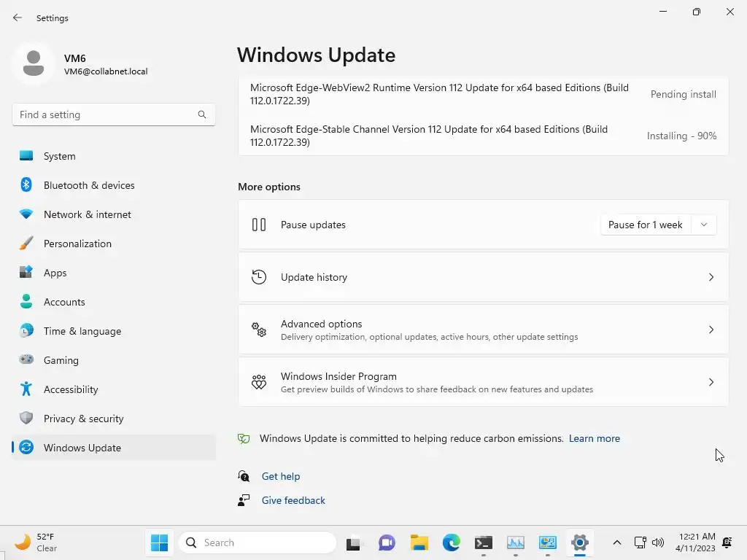Viewport: 747px width, 560px height.
Task: Open File Explorer from the taskbar
Action: tap(419, 542)
